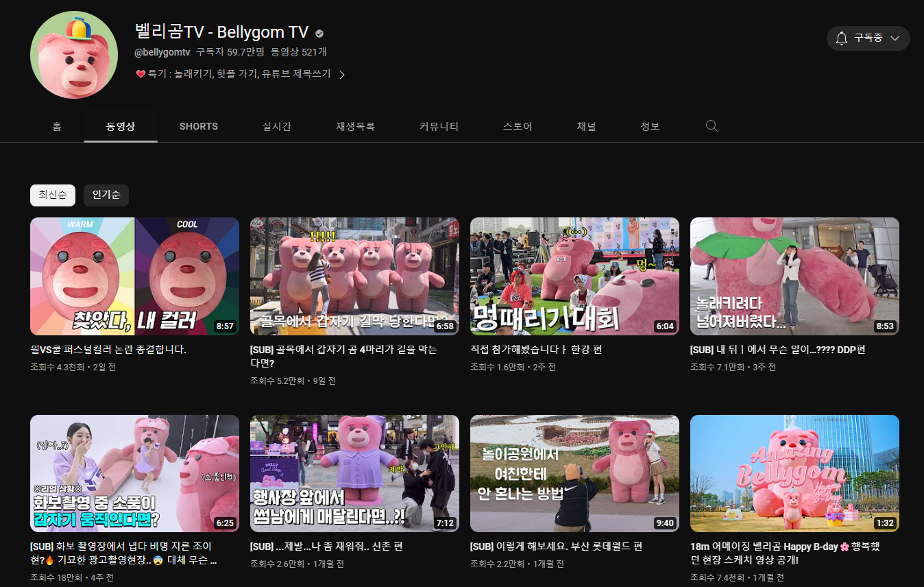Click 조회수 18만회 • 4주 전 metadata

coord(72,577)
